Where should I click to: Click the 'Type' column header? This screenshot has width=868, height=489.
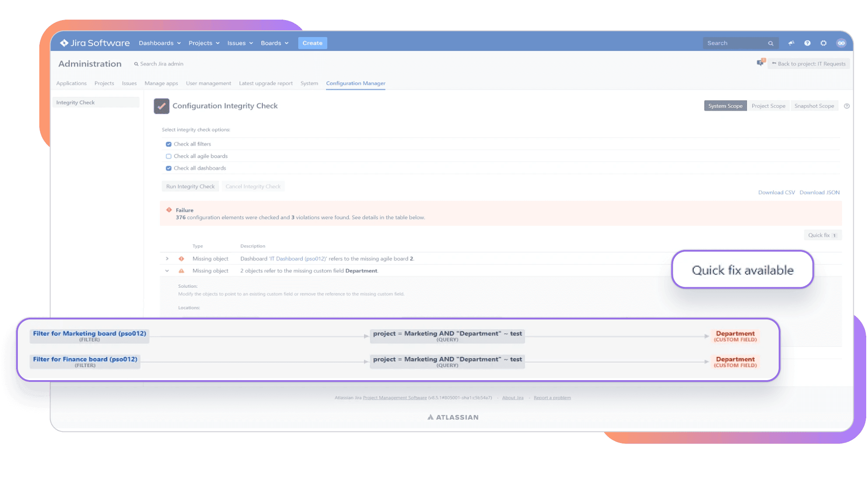tap(197, 246)
